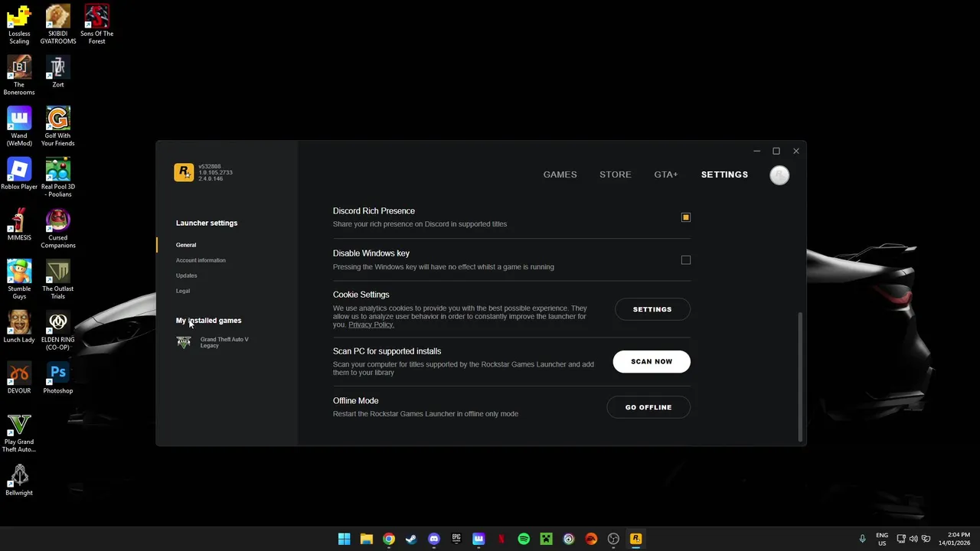Viewport: 980px width, 551px height.
Task: Open The Bonerooms desktop shortcut
Action: tap(19, 76)
